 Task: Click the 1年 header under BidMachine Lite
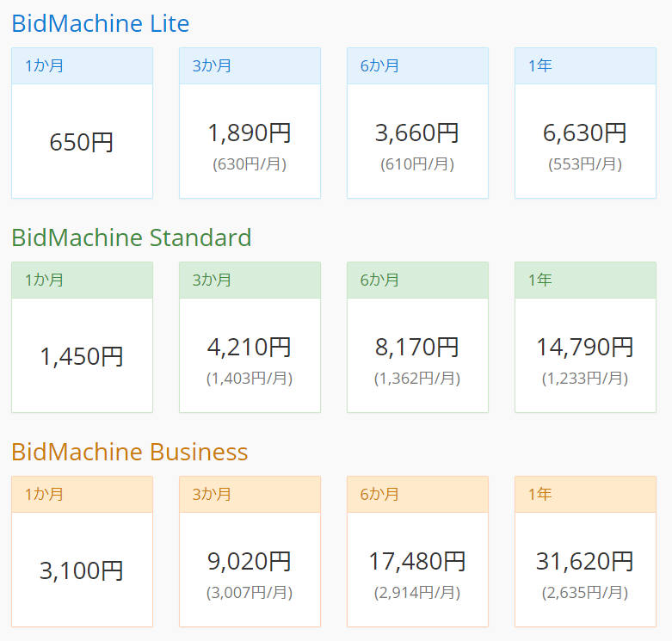click(540, 65)
